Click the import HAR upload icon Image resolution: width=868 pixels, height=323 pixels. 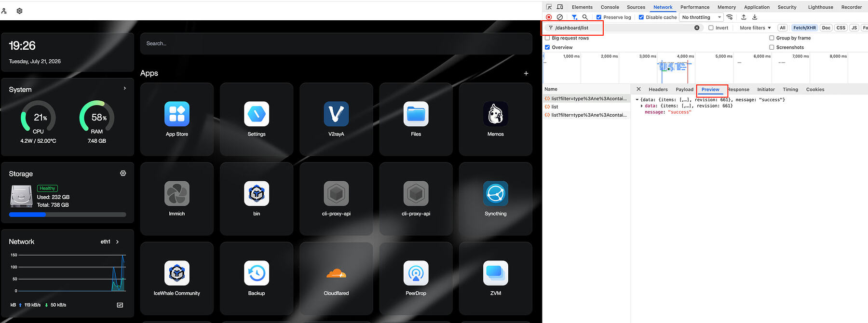744,17
